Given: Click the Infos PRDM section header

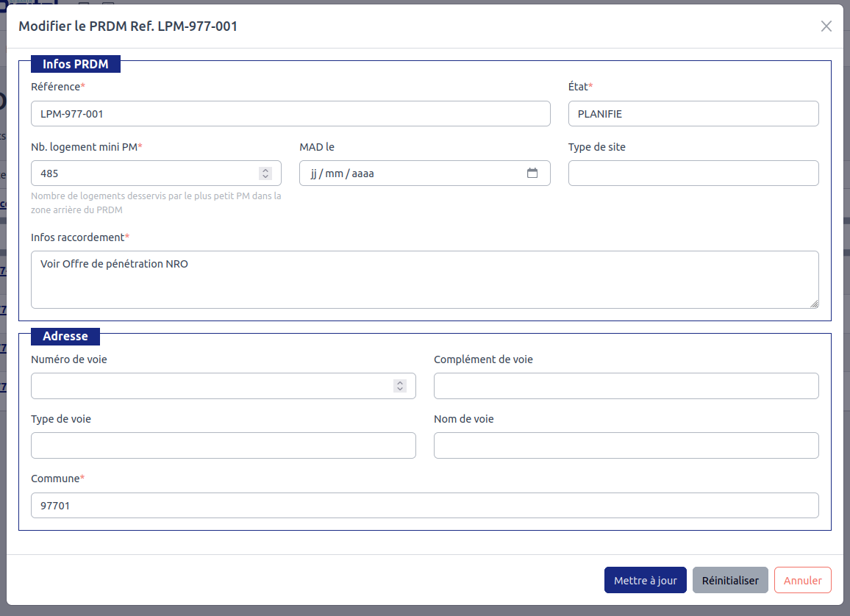Looking at the screenshot, I should (x=75, y=64).
